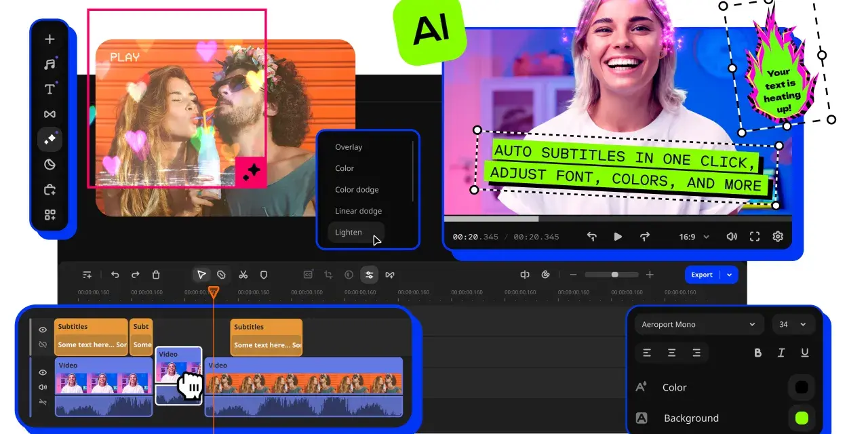Expand the Export options arrow
868x434 pixels.
[729, 275]
